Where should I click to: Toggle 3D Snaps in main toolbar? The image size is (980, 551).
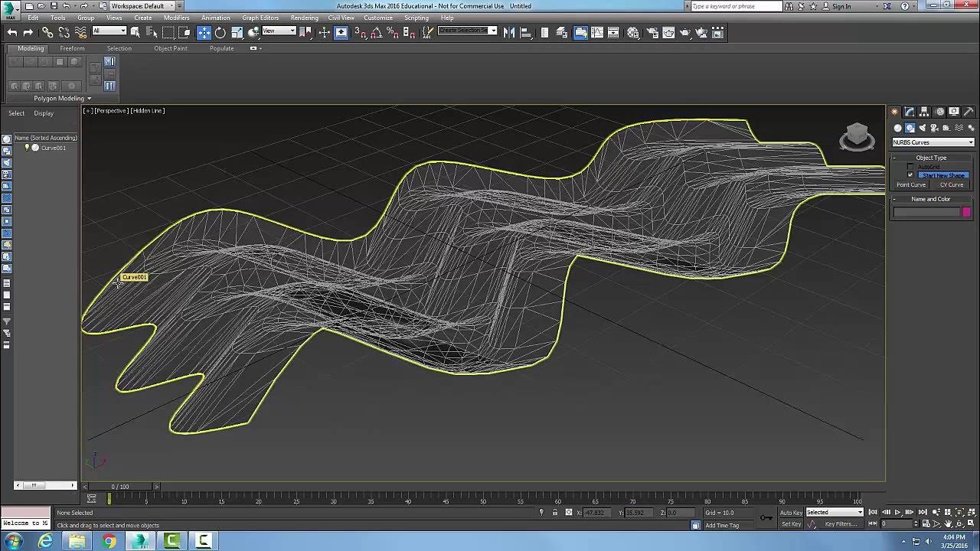tap(360, 32)
